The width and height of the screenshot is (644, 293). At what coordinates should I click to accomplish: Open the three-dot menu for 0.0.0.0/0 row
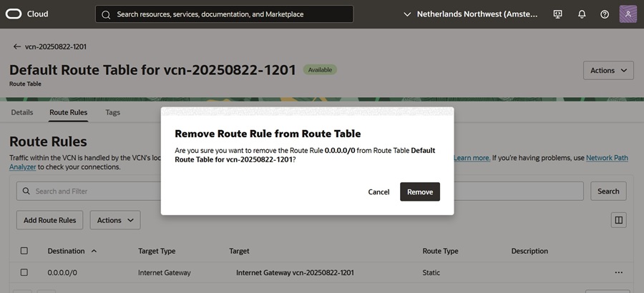tap(618, 272)
